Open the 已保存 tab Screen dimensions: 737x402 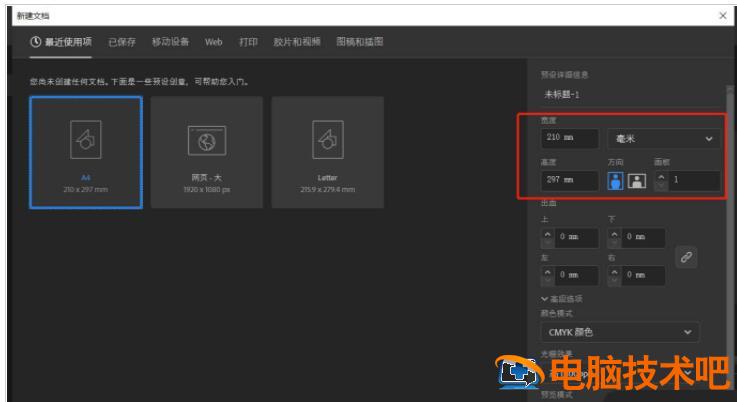point(122,42)
